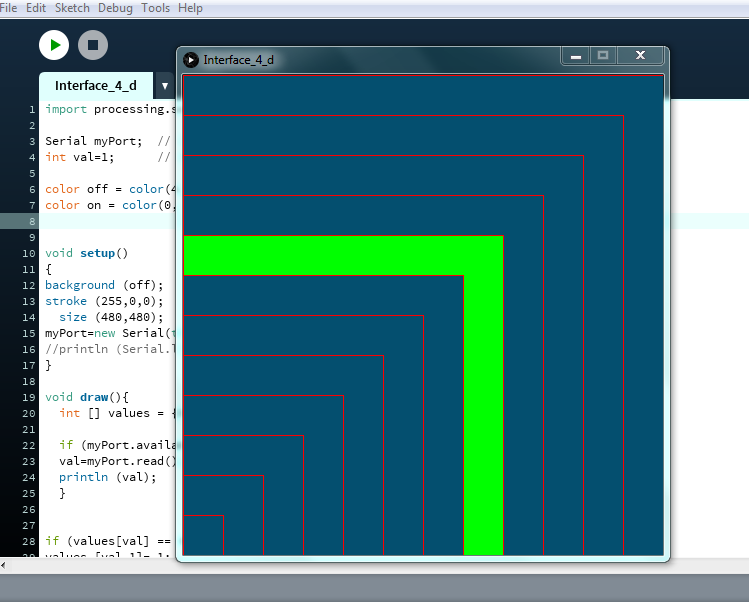Click the Interface_4_d window title text
Viewport: 749px width, 602px height.
pos(238,60)
